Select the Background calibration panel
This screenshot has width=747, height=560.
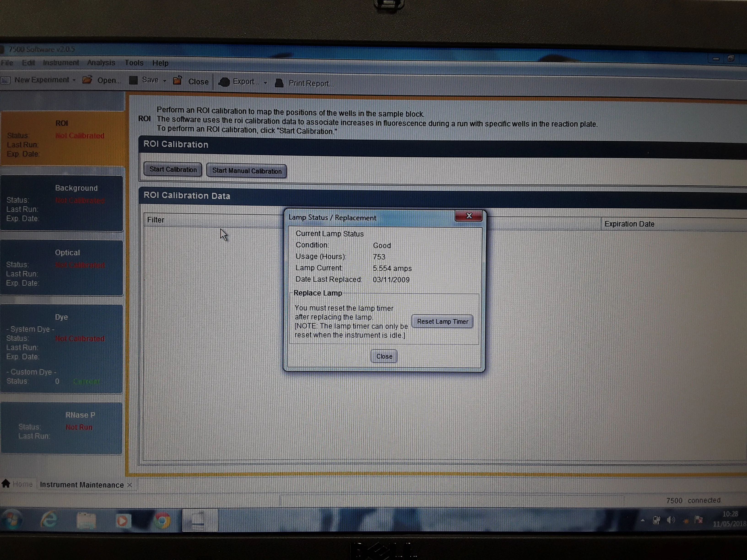pyautogui.click(x=62, y=203)
